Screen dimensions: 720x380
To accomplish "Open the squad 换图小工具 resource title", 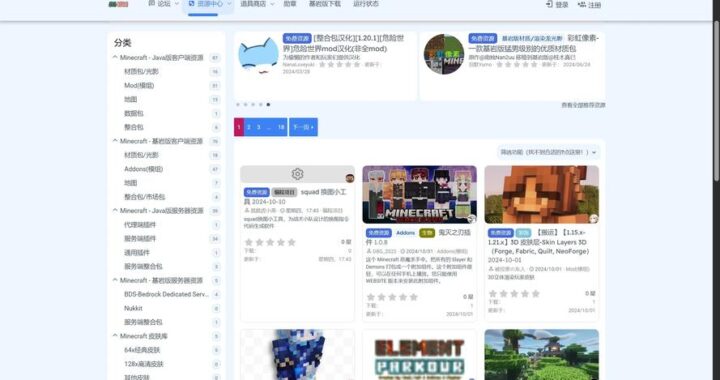I will (x=296, y=197).
